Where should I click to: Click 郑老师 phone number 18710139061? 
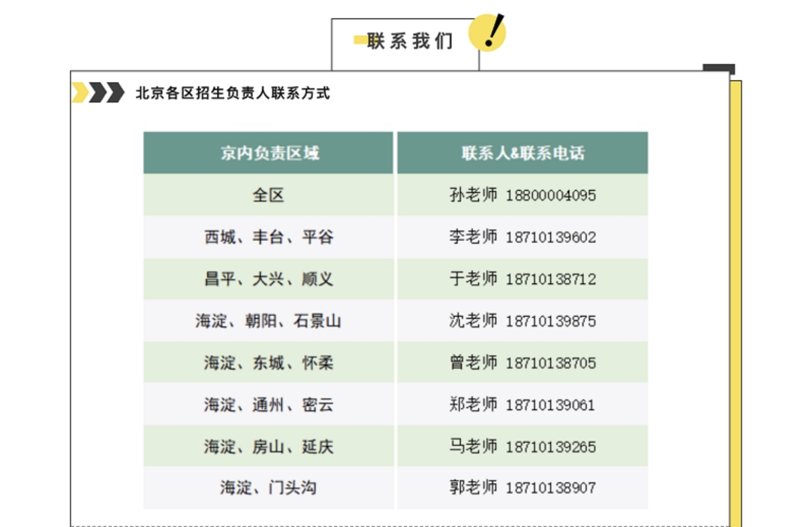pyautogui.click(x=551, y=405)
